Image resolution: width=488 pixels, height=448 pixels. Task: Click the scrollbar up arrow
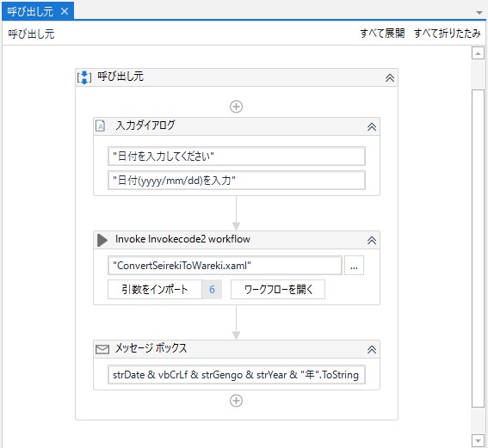tap(478, 53)
